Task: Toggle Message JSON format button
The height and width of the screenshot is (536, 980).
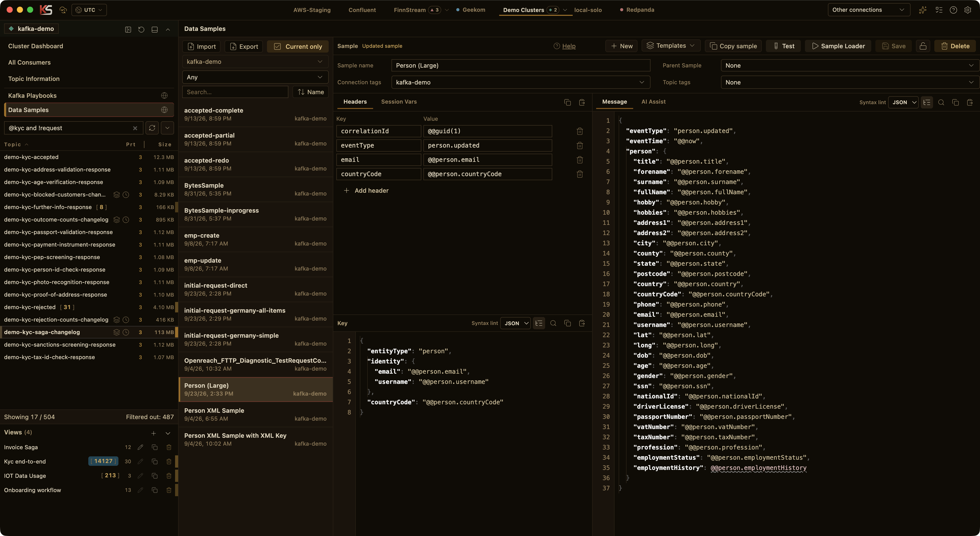Action: click(x=927, y=102)
